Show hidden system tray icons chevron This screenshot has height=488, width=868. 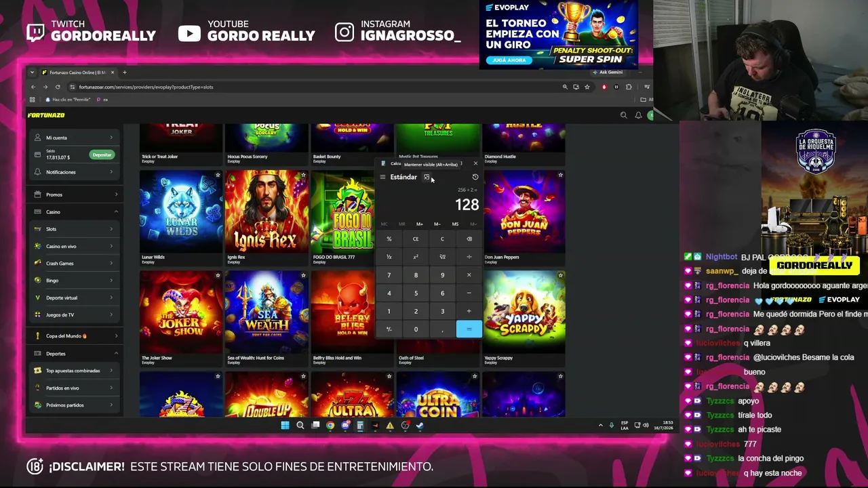[600, 426]
